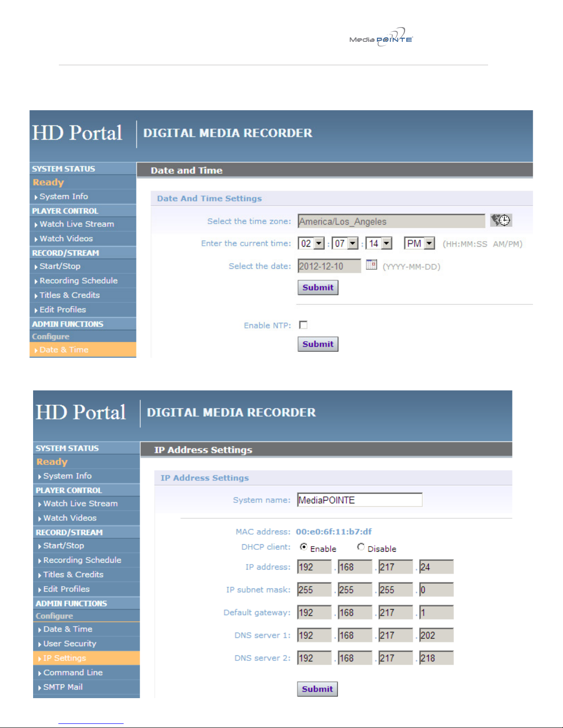The width and height of the screenshot is (563, 728).
Task: Submit the Enable NTP setting
Action: (318, 344)
